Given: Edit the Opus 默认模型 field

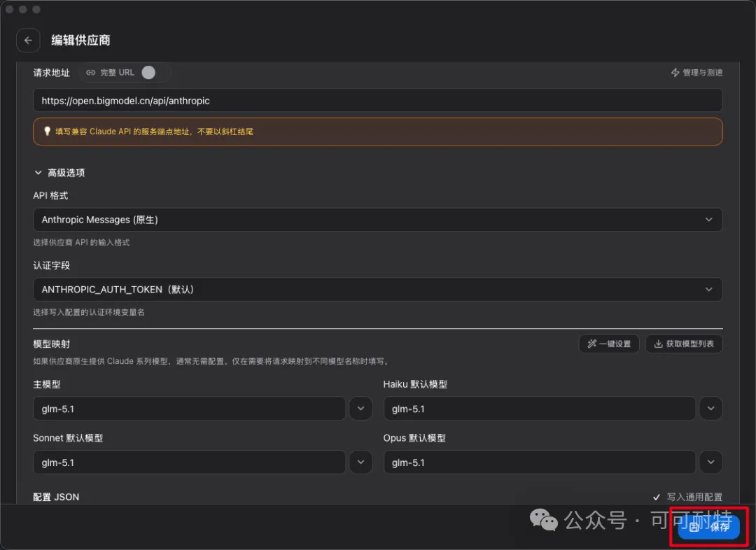Looking at the screenshot, I should [540, 463].
